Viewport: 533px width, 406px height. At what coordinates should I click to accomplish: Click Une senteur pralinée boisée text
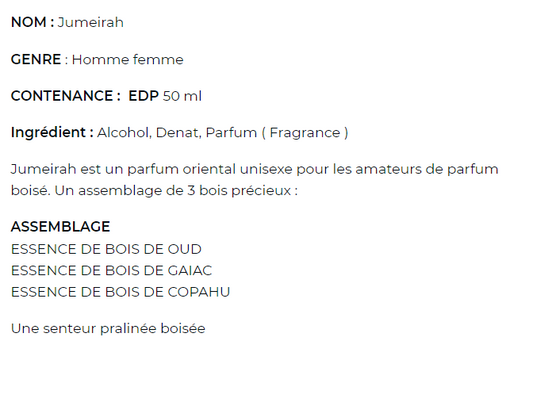[108, 328]
